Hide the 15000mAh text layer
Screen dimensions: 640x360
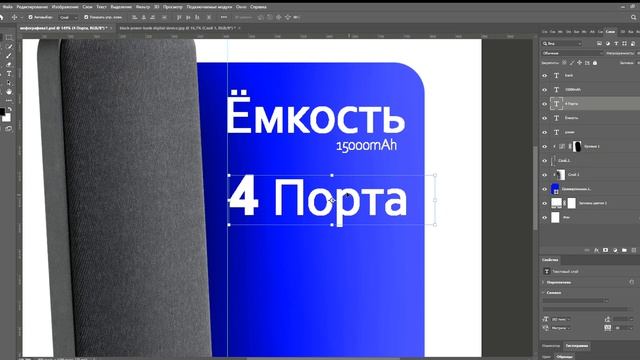(x=544, y=90)
